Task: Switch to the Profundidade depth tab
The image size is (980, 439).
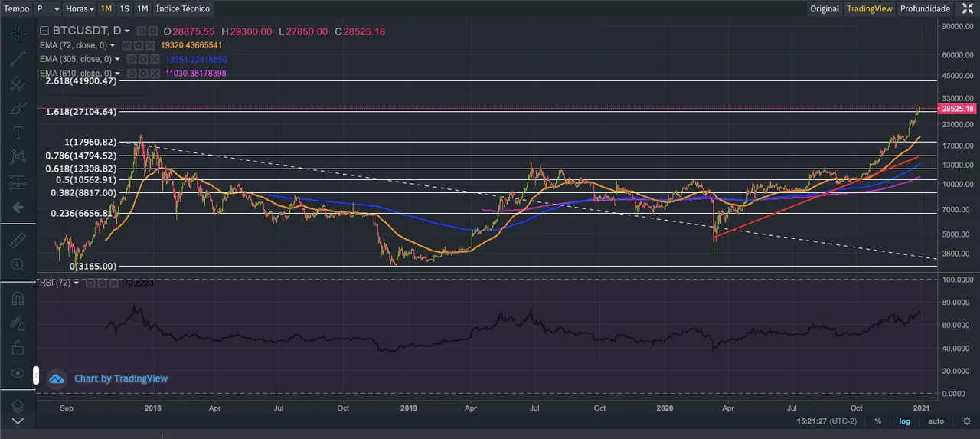Action: pyautogui.click(x=925, y=8)
